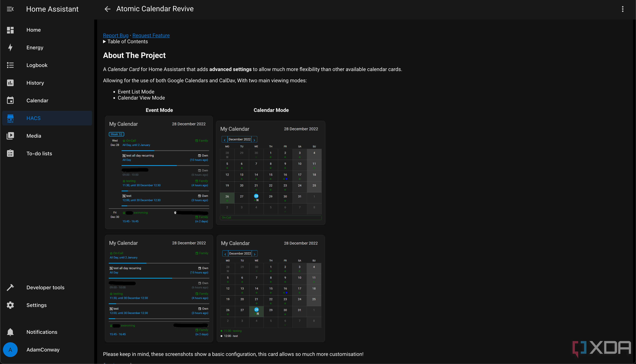
Task: Click next month arrow in upper calendar screenshot
Action: [254, 139]
